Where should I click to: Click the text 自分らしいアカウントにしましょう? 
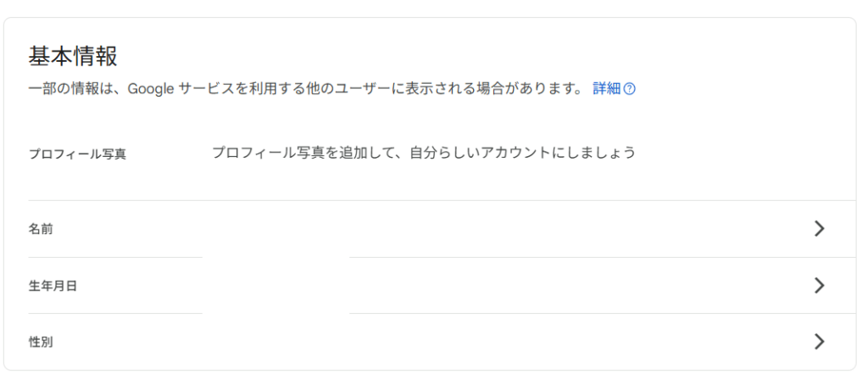[x=522, y=153]
